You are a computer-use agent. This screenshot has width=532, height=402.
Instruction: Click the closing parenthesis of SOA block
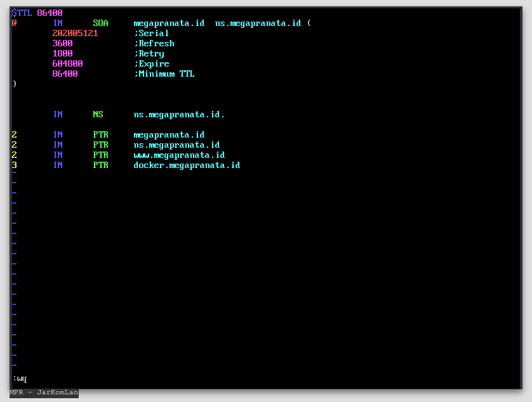pyautogui.click(x=14, y=84)
